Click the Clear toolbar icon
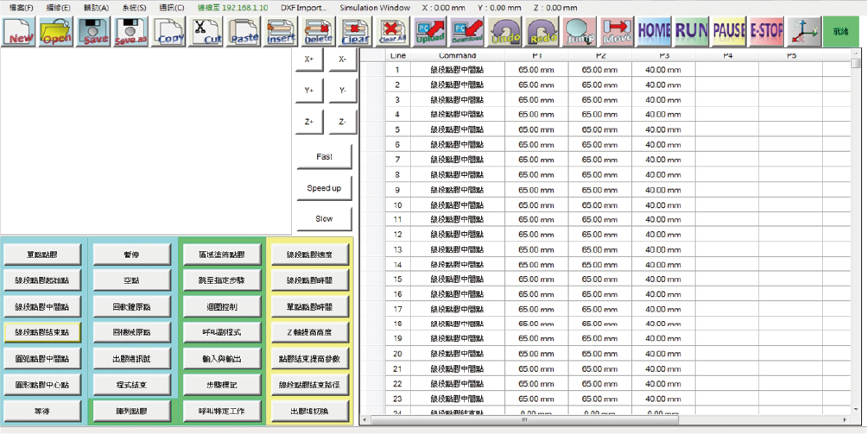 point(356,32)
